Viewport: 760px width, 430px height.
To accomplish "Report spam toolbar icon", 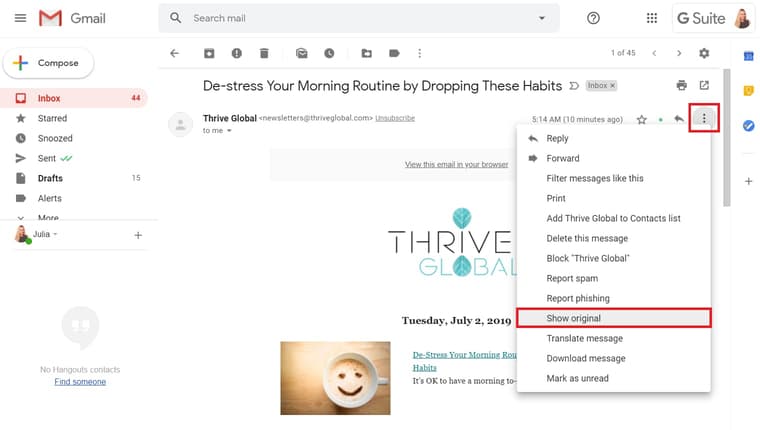I will (237, 53).
